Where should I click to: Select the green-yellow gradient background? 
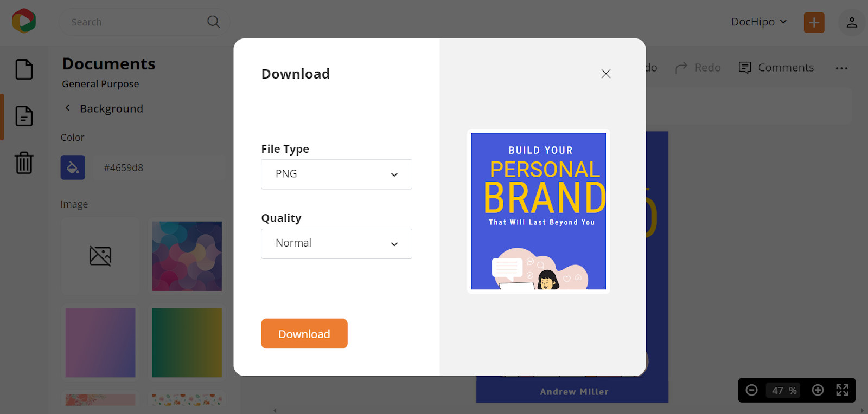point(187,342)
